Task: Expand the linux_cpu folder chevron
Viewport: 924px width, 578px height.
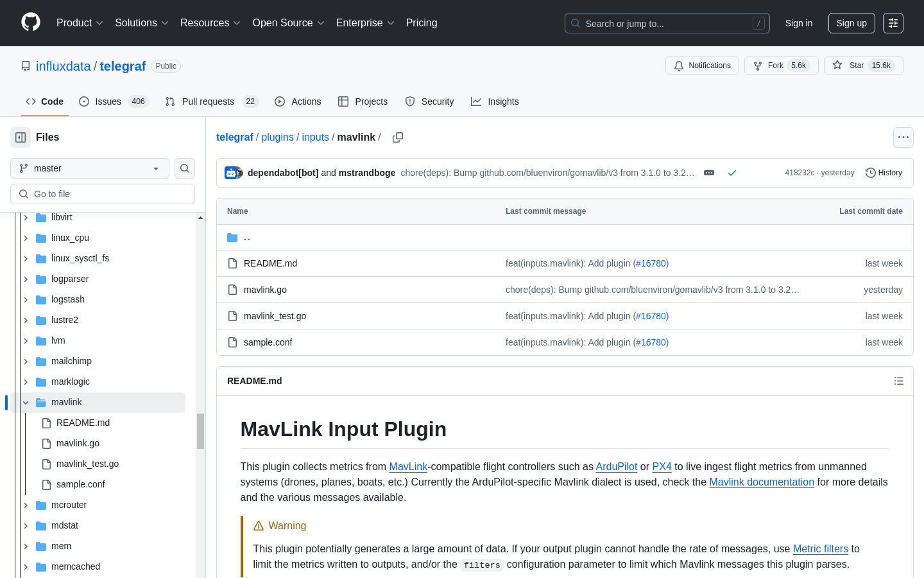Action: click(26, 238)
